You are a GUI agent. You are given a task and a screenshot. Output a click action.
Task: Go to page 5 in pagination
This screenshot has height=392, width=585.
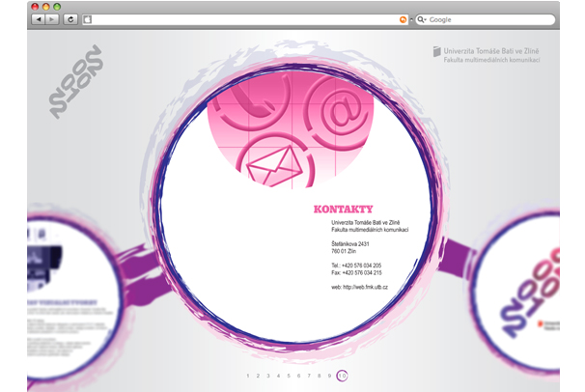pyautogui.click(x=289, y=375)
